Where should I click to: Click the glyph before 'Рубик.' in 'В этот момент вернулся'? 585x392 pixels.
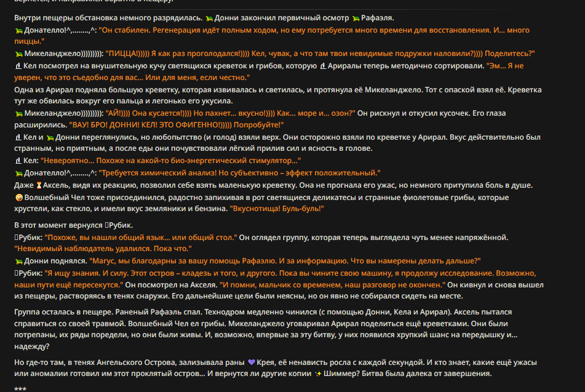106,225
